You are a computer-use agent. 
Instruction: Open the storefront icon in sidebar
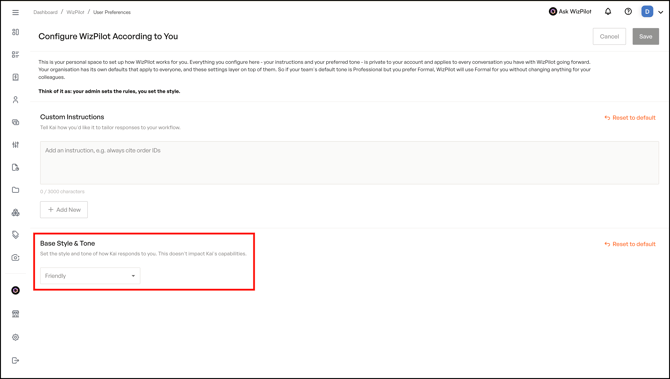(x=15, y=314)
